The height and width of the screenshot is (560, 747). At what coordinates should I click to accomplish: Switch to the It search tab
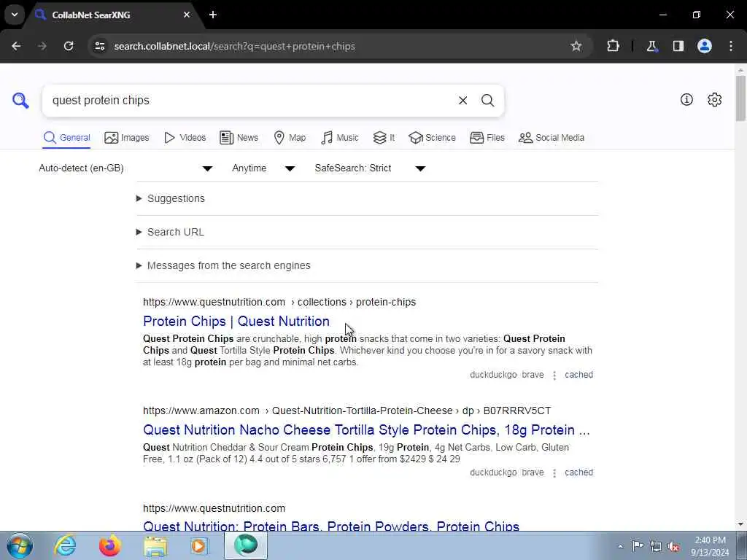(384, 138)
